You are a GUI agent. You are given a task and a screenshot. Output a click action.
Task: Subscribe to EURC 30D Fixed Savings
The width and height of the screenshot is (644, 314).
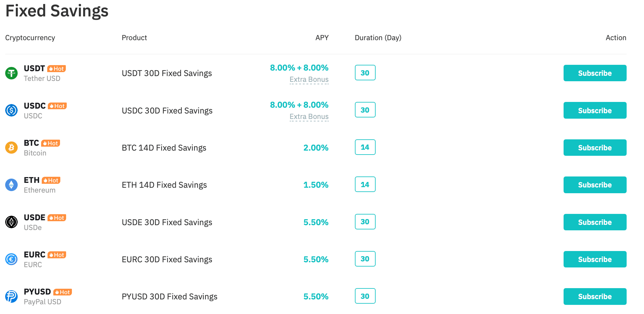click(x=595, y=259)
